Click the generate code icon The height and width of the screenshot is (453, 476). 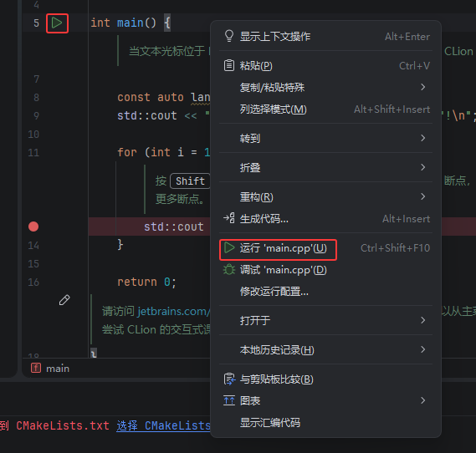pyautogui.click(x=229, y=218)
